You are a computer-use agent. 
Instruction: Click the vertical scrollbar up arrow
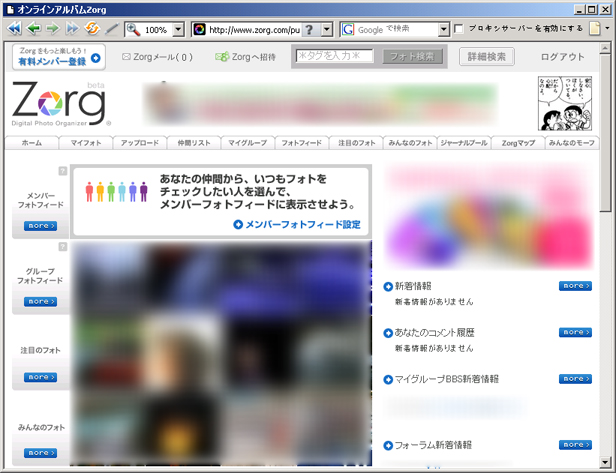(605, 48)
